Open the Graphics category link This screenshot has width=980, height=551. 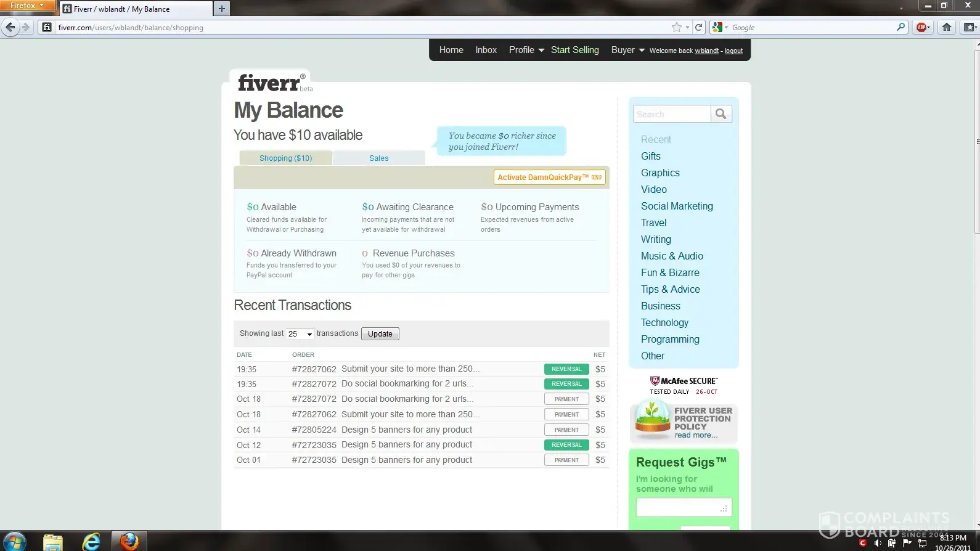click(660, 173)
